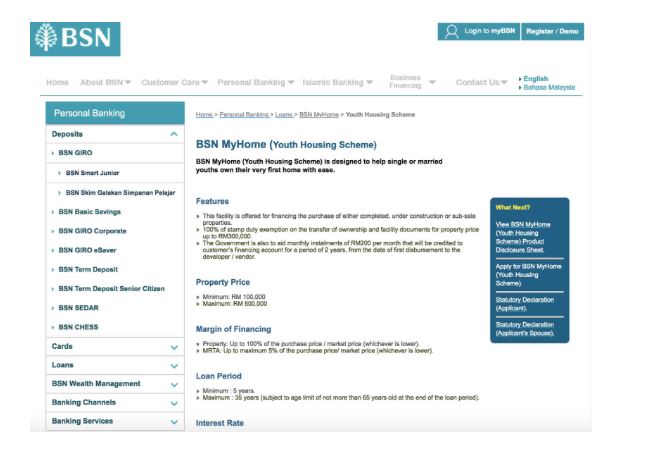Expand the Banking Channels chevron

pyautogui.click(x=174, y=403)
